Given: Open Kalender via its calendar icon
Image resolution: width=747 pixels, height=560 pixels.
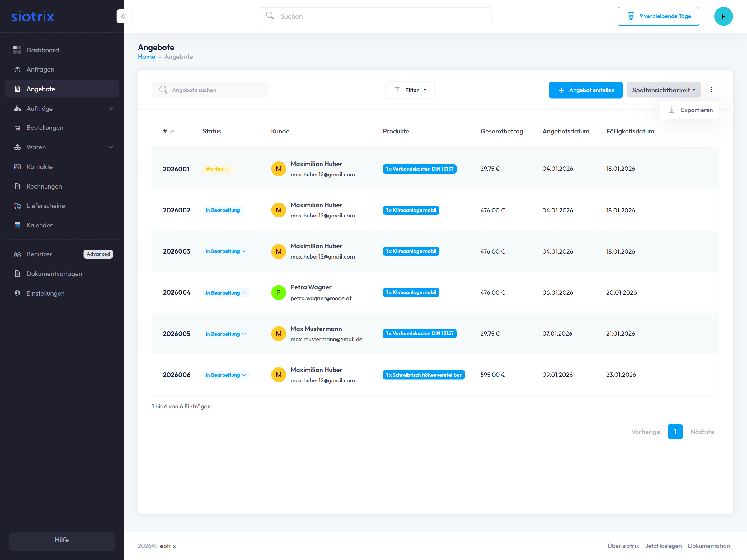Looking at the screenshot, I should pos(17,225).
